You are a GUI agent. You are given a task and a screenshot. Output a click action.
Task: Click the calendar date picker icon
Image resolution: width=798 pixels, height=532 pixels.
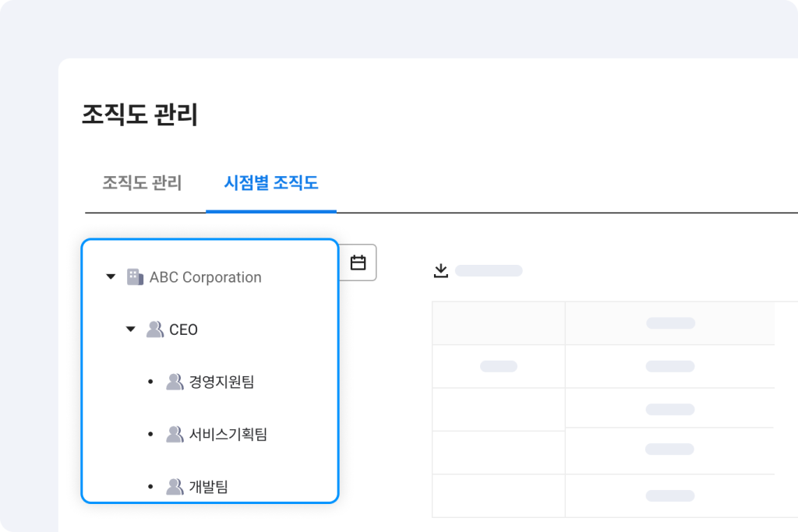click(358, 262)
